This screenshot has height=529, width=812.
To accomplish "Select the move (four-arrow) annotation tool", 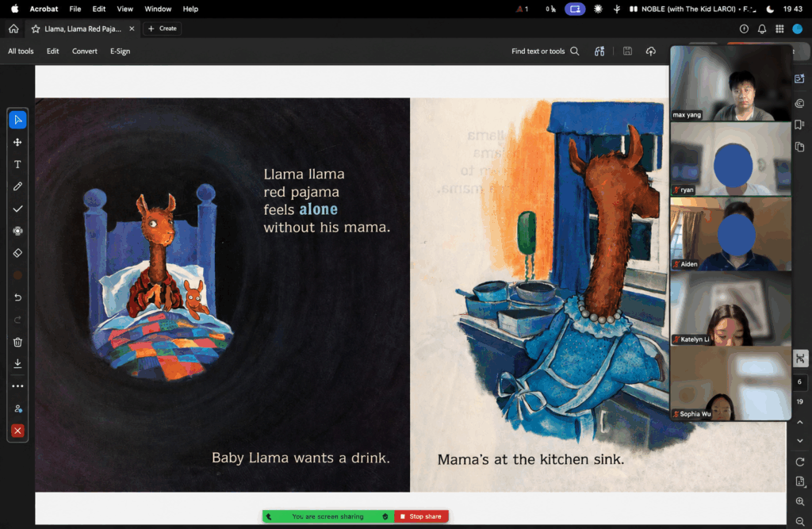I will pos(17,143).
